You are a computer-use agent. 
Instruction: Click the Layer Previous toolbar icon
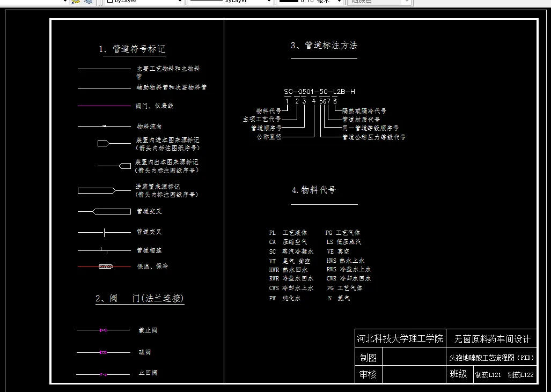click(x=87, y=2)
